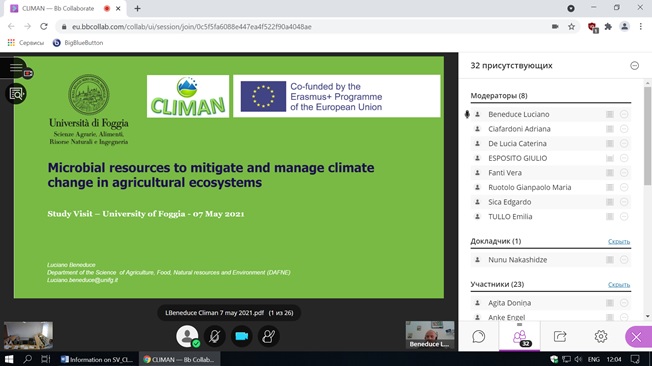Click the shared PDF file name label
This screenshot has width=652, height=366.
click(x=215, y=313)
